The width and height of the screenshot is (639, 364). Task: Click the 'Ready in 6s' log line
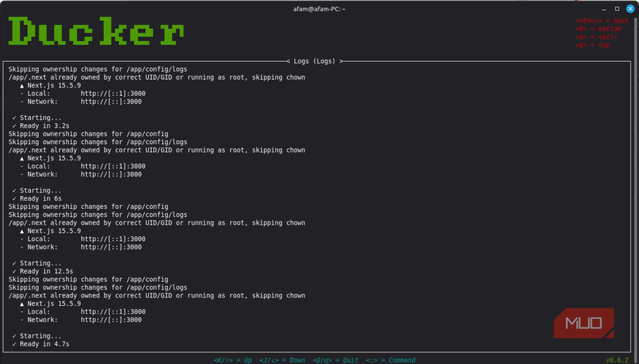click(37, 198)
